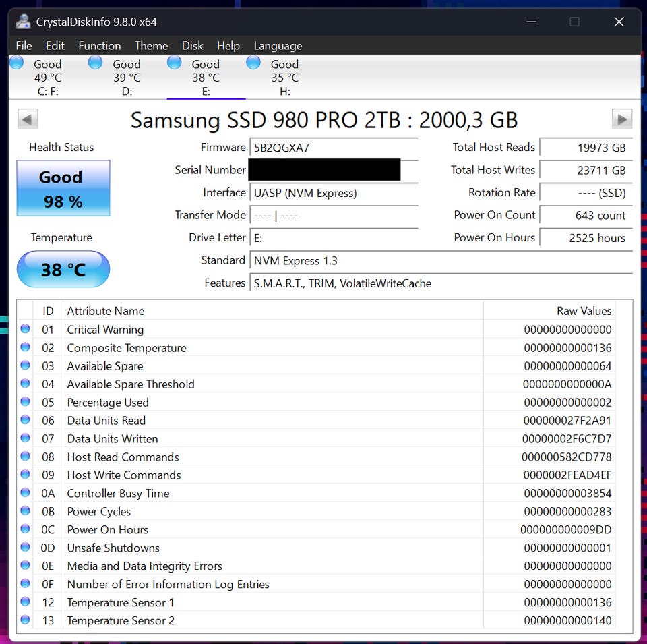Click the status orb for Media and Data Integrity Errors

pyautogui.click(x=25, y=565)
